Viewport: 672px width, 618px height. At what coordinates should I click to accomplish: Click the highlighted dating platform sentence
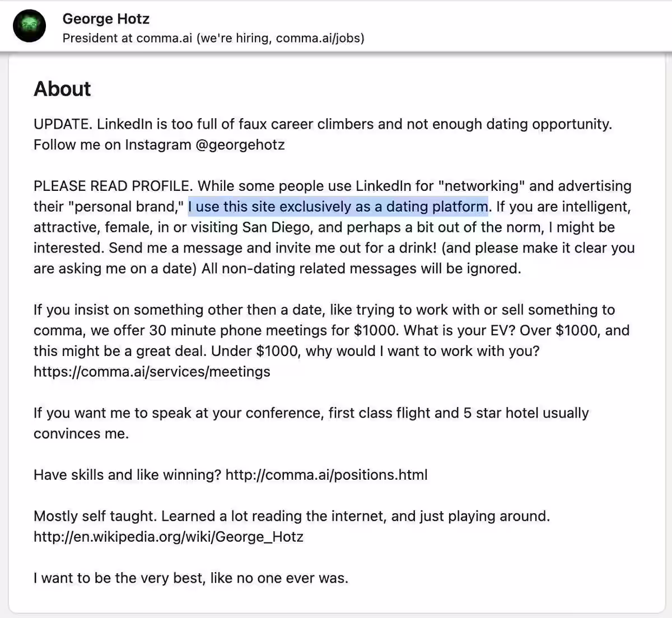click(x=338, y=207)
